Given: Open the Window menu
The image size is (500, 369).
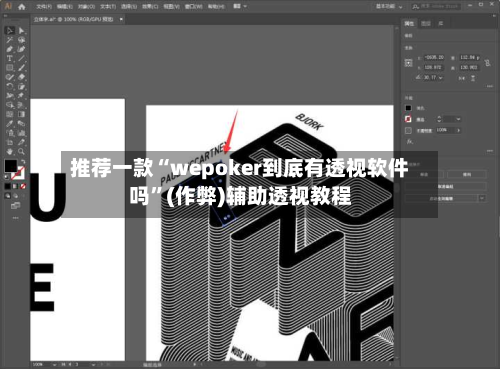Looking at the screenshot, I should pos(193,6).
